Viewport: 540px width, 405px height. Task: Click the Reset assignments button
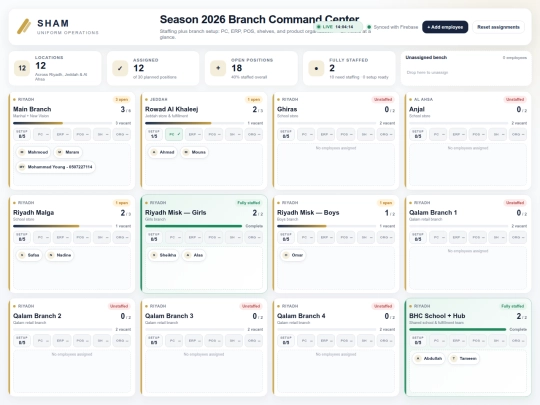click(x=498, y=27)
